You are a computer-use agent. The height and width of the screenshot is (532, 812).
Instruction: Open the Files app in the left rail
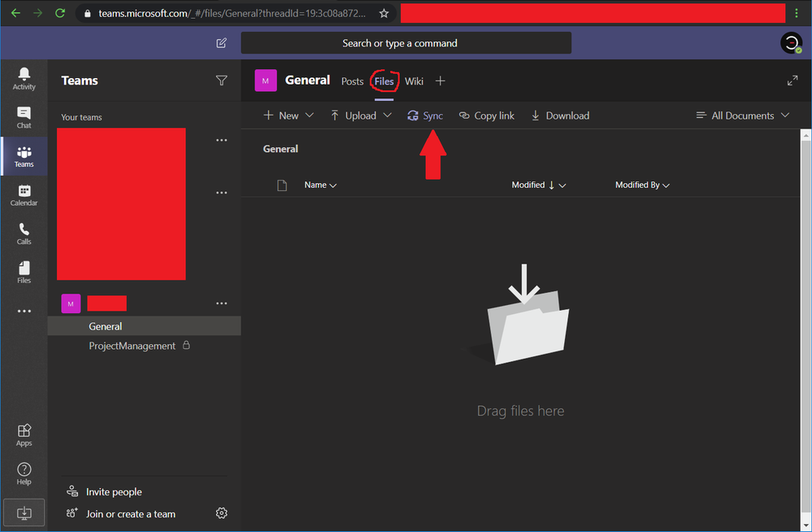[x=24, y=273]
